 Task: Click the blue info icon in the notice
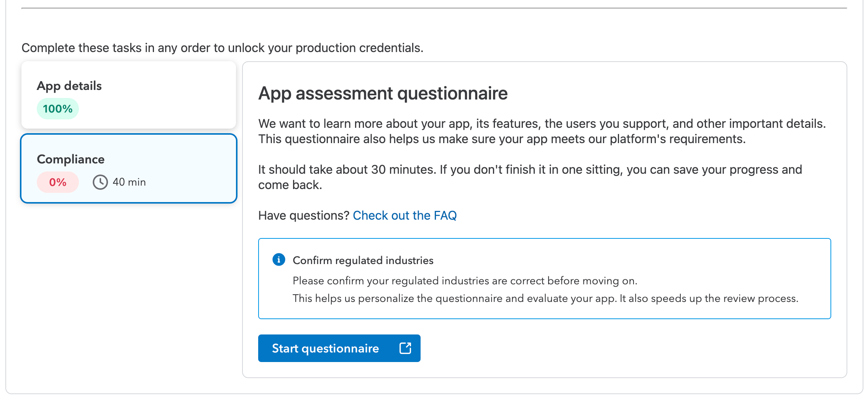[x=278, y=259]
